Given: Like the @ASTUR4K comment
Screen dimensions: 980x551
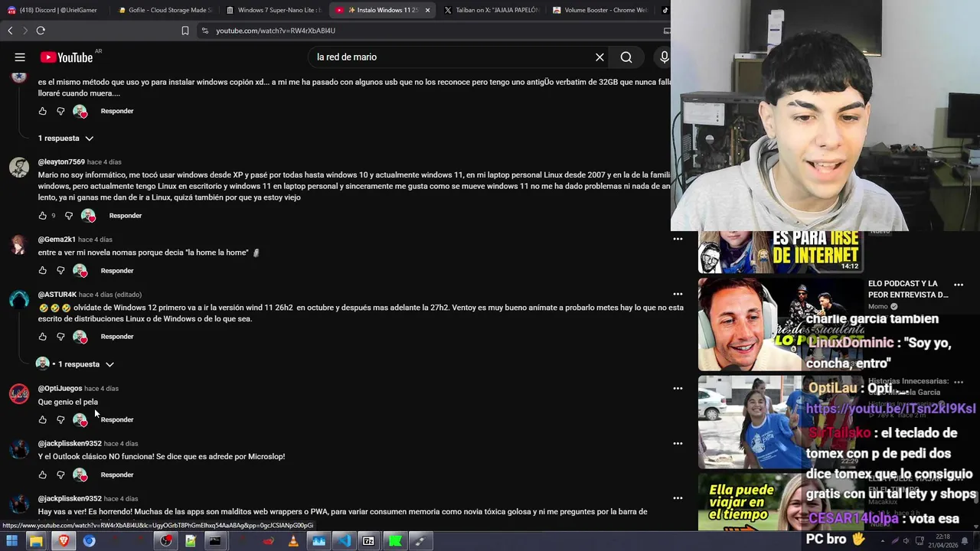Looking at the screenshot, I should click(43, 337).
